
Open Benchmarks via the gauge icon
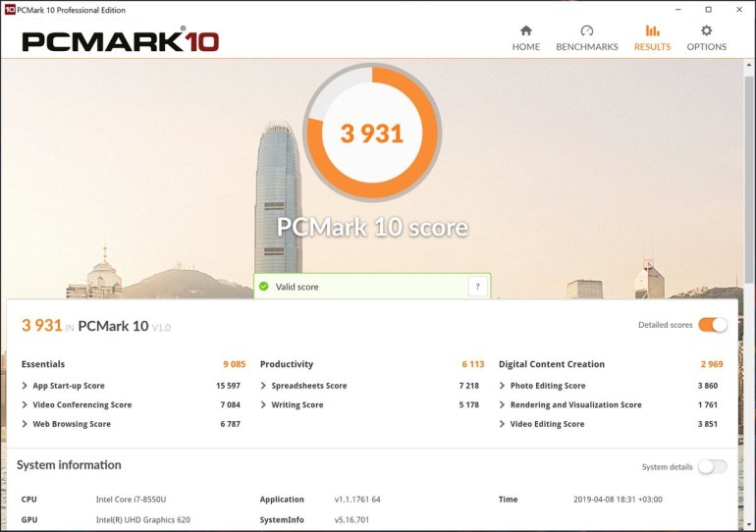point(587,30)
